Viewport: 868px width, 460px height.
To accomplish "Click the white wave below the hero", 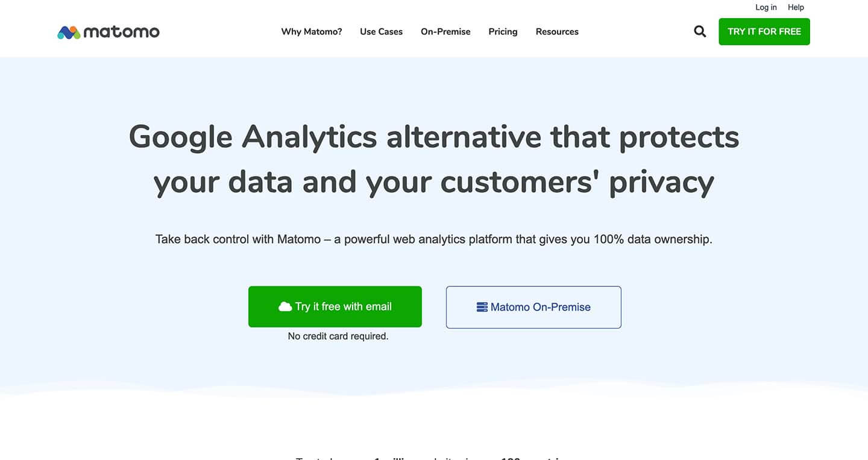I will [434, 389].
